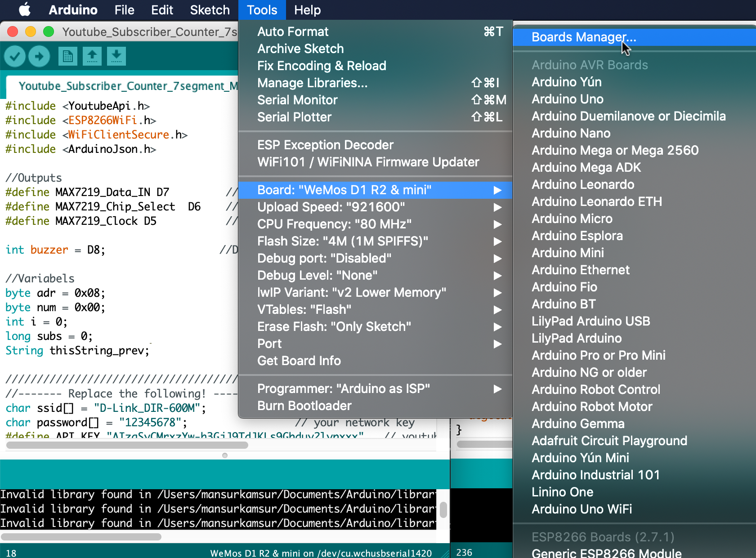Expand the Upload Speed submenu
This screenshot has height=558, width=756.
[x=331, y=207]
